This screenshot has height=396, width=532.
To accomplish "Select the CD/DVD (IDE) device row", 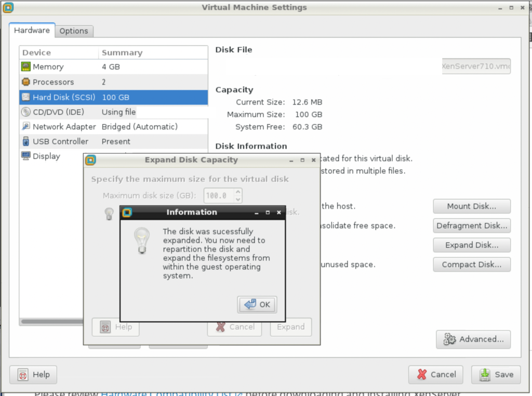I will 114,112.
